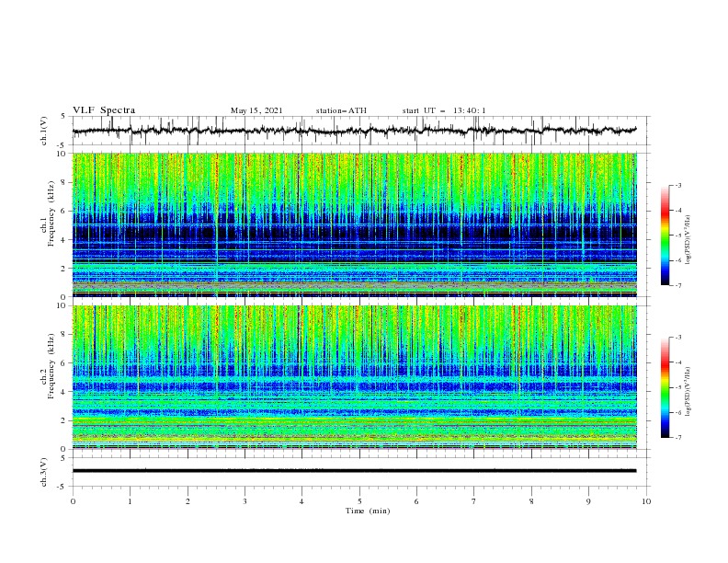Click tick label "10" on the Time axis
Screen dimensions: 728x563
pos(646,501)
